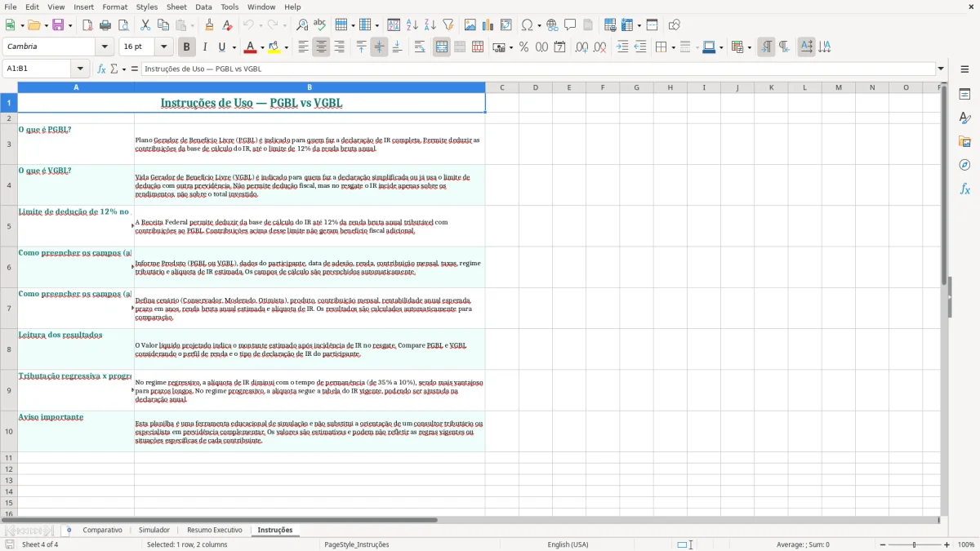Insert Image via toolbar icon
The image size is (980, 551).
pos(470,25)
